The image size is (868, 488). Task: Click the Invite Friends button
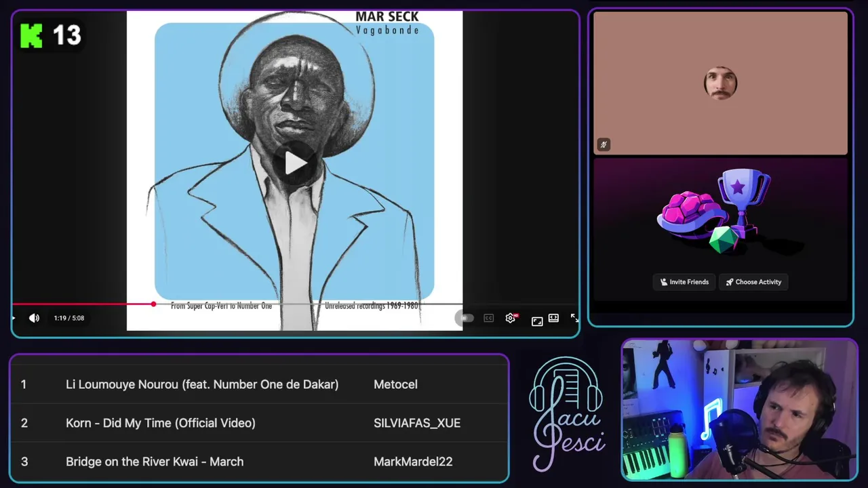pyautogui.click(x=684, y=282)
